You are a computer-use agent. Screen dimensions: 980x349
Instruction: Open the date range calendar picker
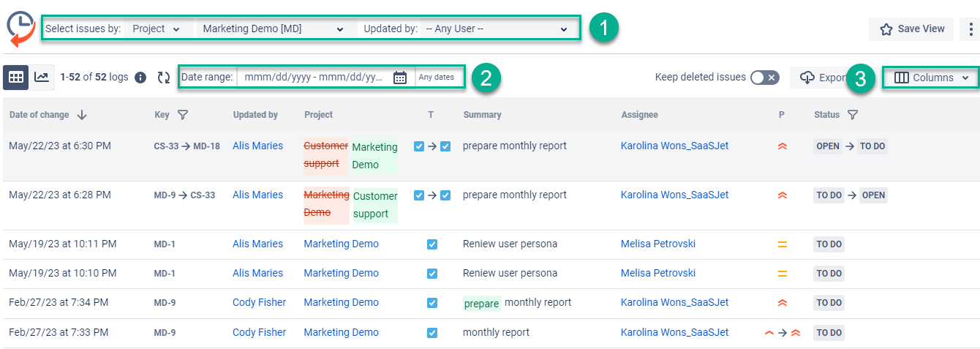click(x=400, y=78)
